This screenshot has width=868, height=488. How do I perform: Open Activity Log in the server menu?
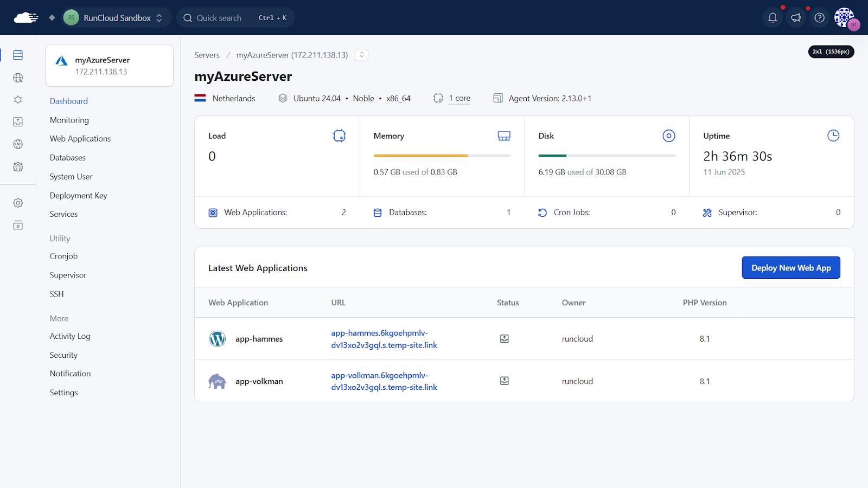70,336
